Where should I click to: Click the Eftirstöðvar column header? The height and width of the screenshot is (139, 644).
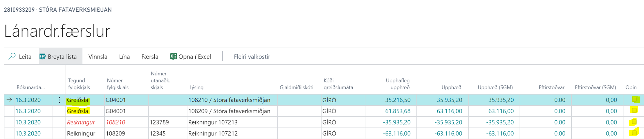pos(551,87)
